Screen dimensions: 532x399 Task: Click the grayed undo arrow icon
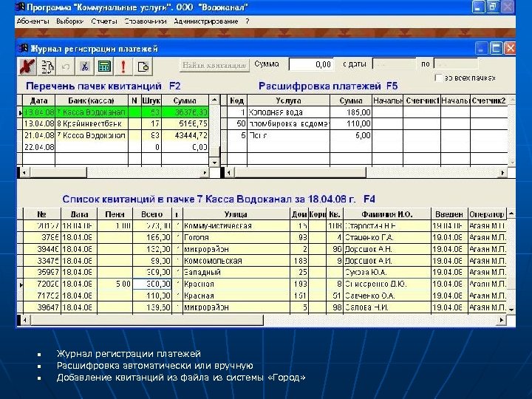[66, 66]
